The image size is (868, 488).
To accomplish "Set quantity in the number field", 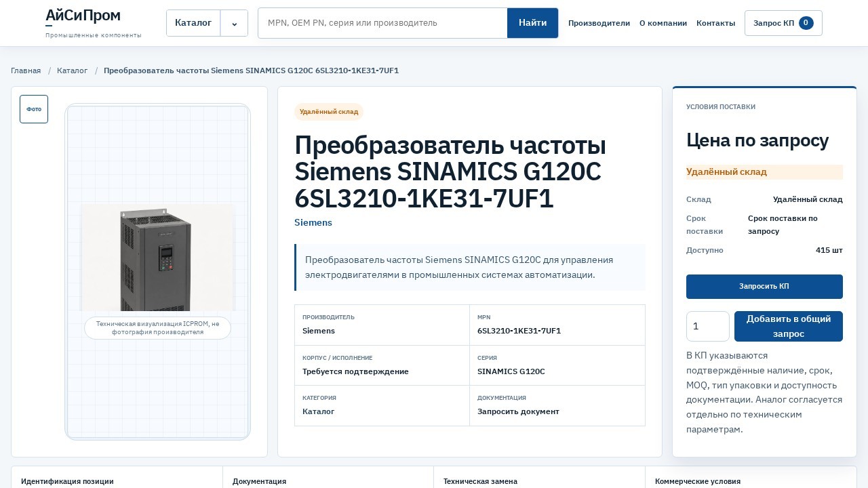I will 708,326.
